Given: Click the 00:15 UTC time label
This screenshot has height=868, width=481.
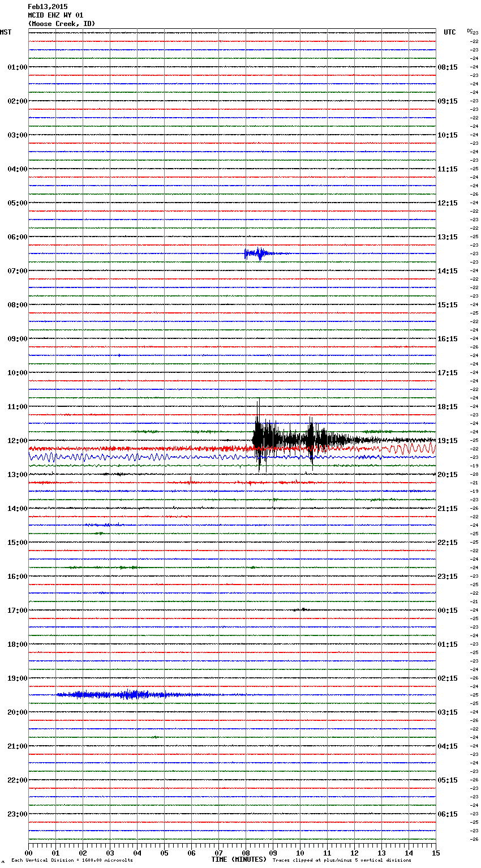Looking at the screenshot, I should [448, 611].
